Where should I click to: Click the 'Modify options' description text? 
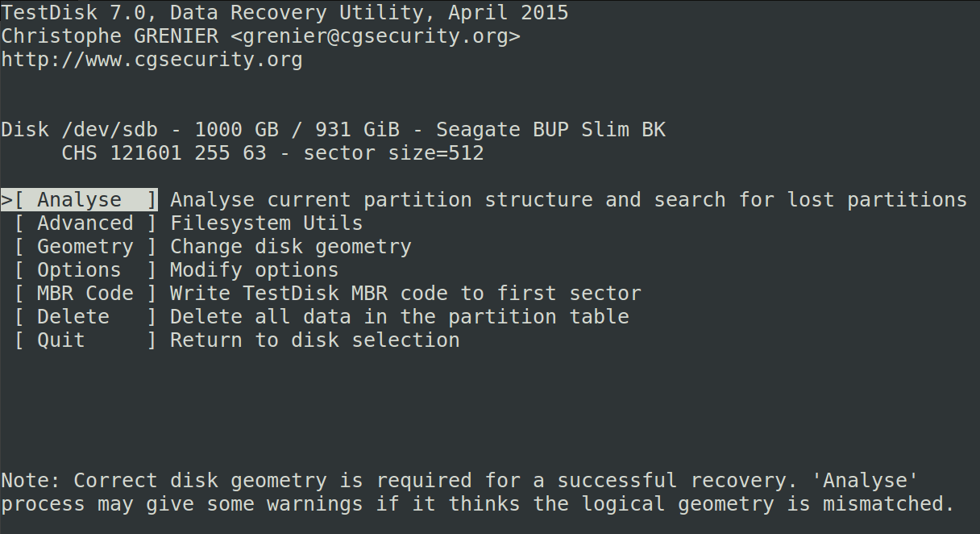pos(254,270)
